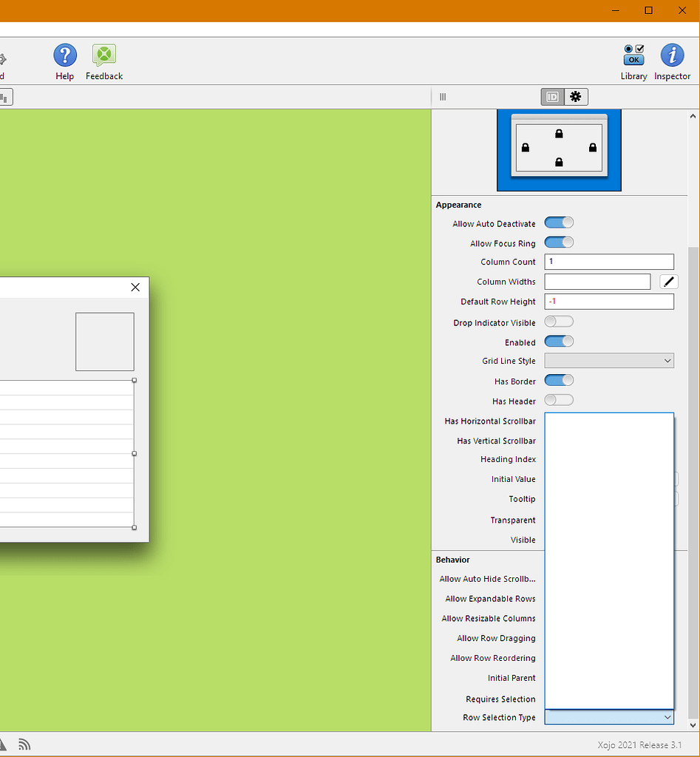Screen dimensions: 700x757
Task: Open the Feedback tool
Action: [103, 55]
